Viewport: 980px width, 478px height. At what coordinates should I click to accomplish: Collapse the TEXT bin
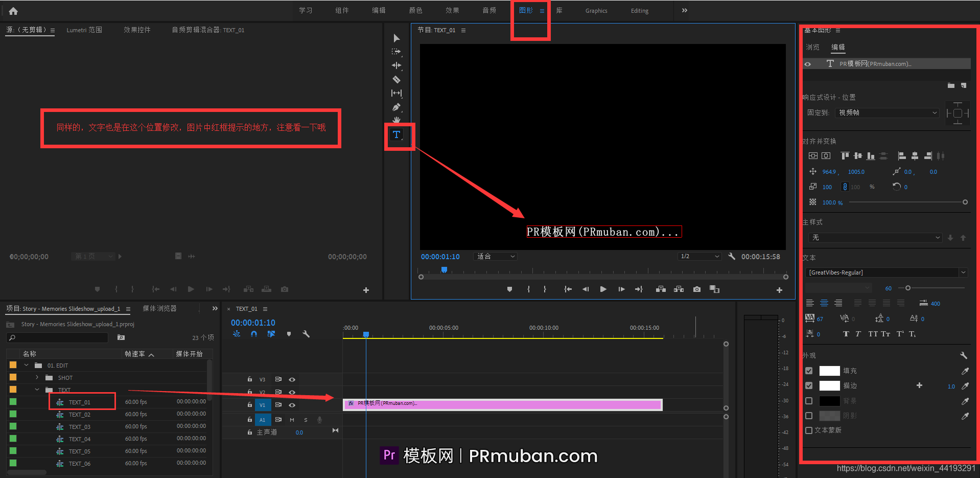[x=37, y=390]
